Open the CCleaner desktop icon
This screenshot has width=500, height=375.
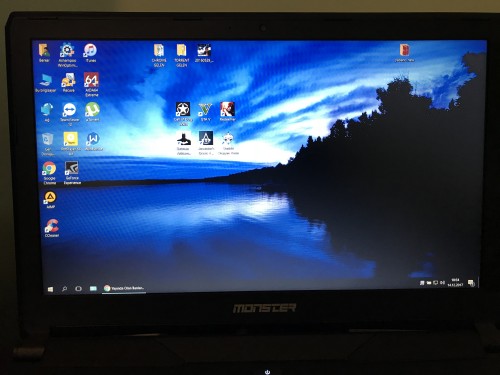pyautogui.click(x=52, y=228)
